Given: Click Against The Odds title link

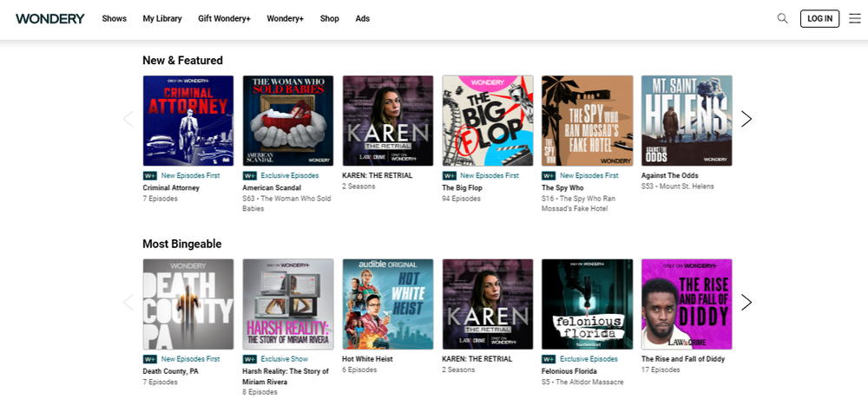Looking at the screenshot, I should (670, 176).
